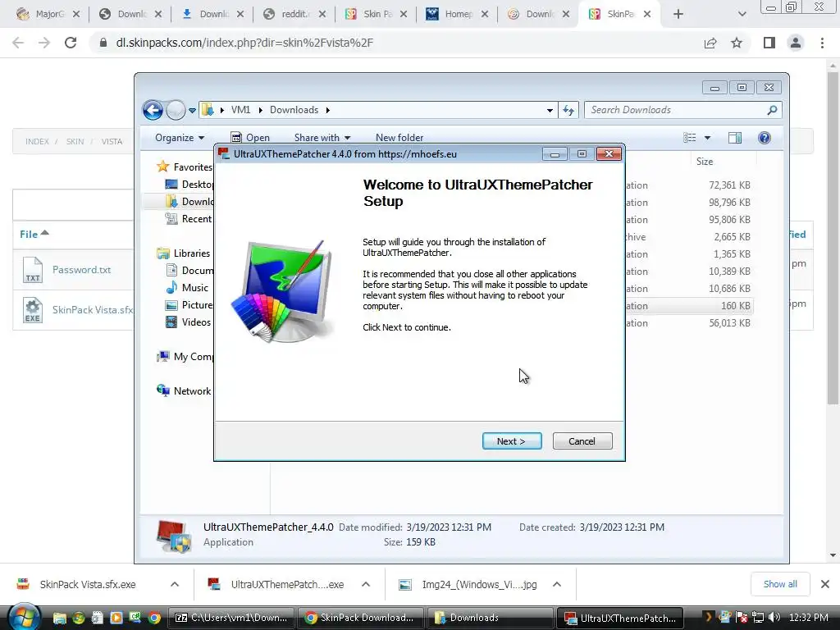Select Recent places in navigation pane
The height and width of the screenshot is (630, 840).
click(189, 218)
